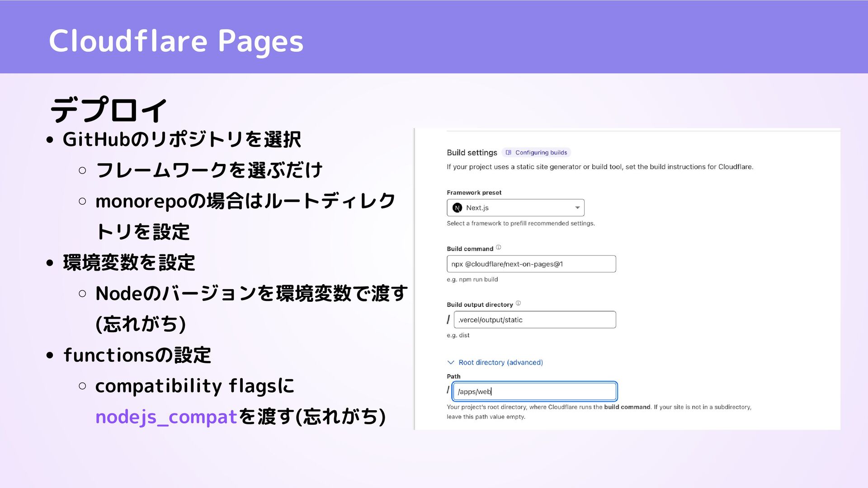This screenshot has width=868, height=488.
Task: Click the 'Build command' label
Action: click(470, 249)
